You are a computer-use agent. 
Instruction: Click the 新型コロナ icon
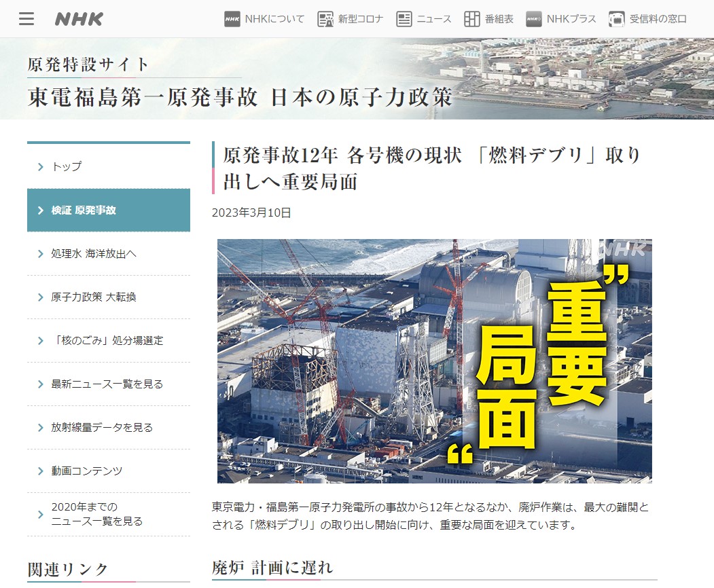(x=325, y=19)
